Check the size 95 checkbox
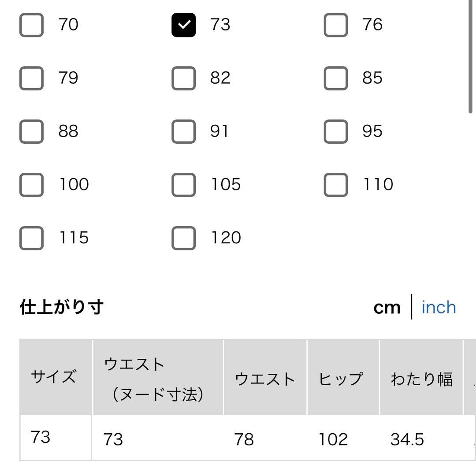476x476 pixels. (335, 131)
